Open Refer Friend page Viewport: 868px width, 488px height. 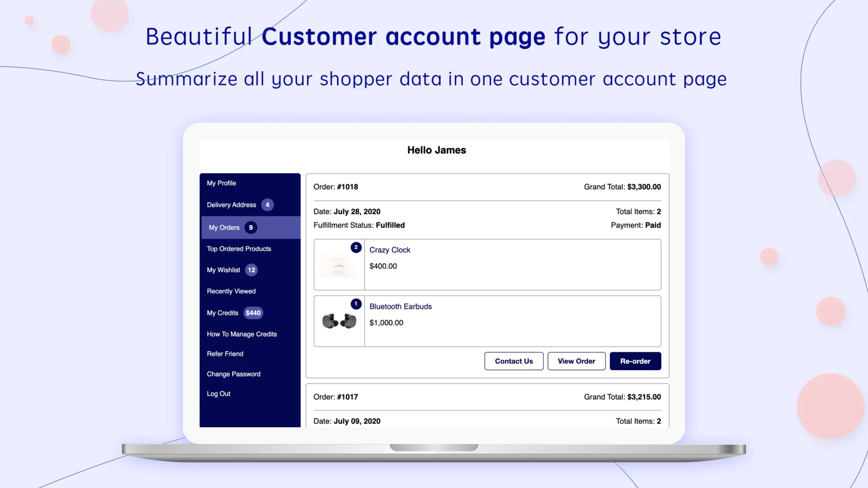tap(225, 354)
